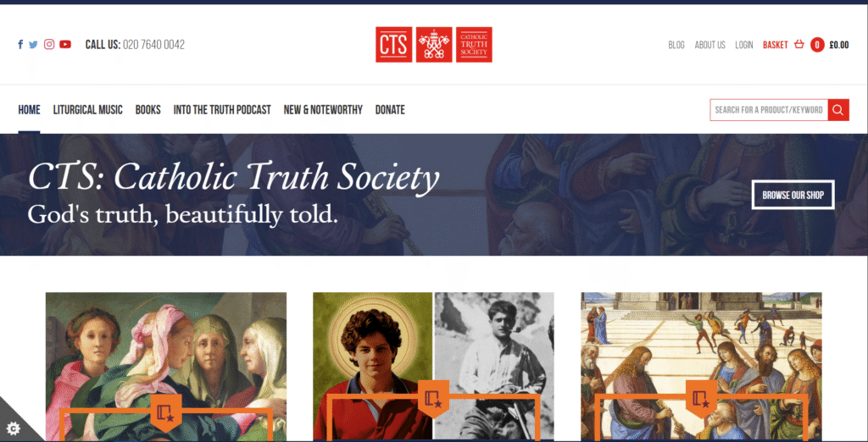Open the Instagram social icon

(49, 45)
